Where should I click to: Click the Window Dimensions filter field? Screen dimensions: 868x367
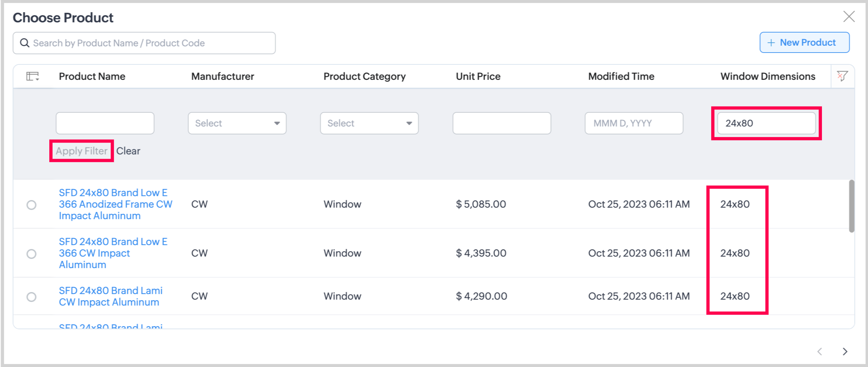[x=766, y=123]
